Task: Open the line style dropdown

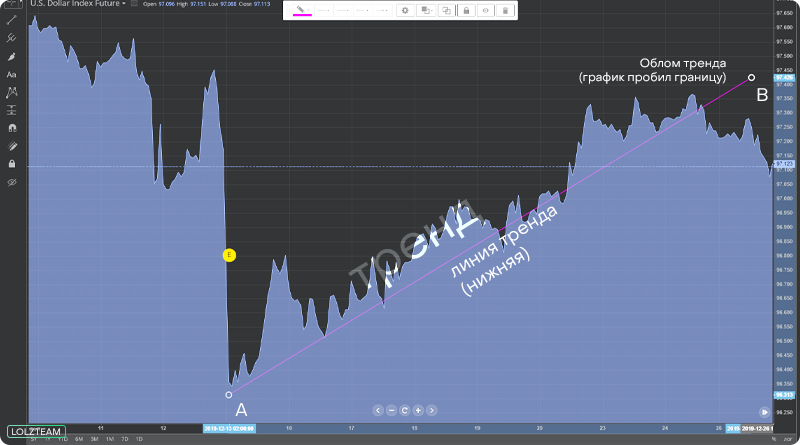Action: (x=343, y=10)
